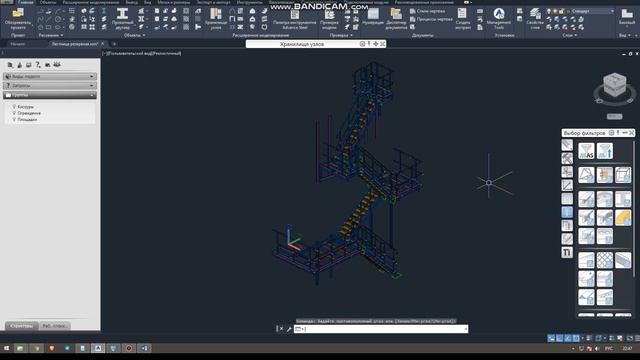Image resolution: width=640 pixels, height=360 pixels.
Task: Open the Экспорт и импорт ribbon tab
Action: click(x=213, y=2)
